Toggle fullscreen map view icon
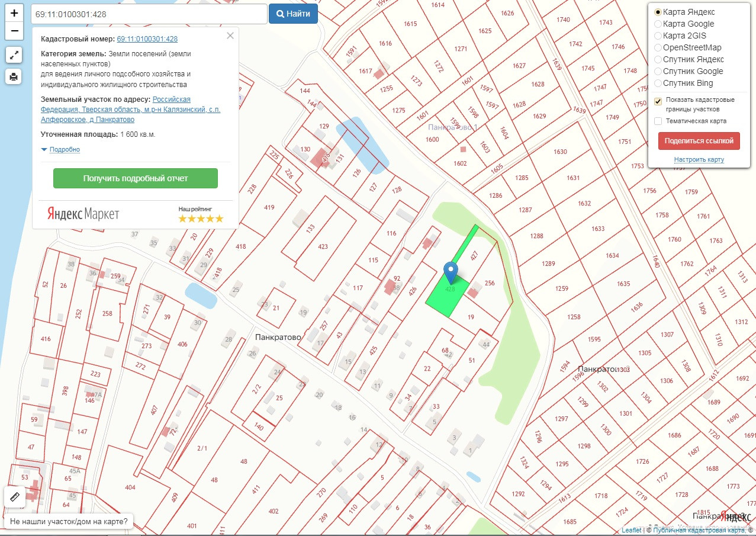This screenshot has width=756, height=536. click(x=14, y=55)
